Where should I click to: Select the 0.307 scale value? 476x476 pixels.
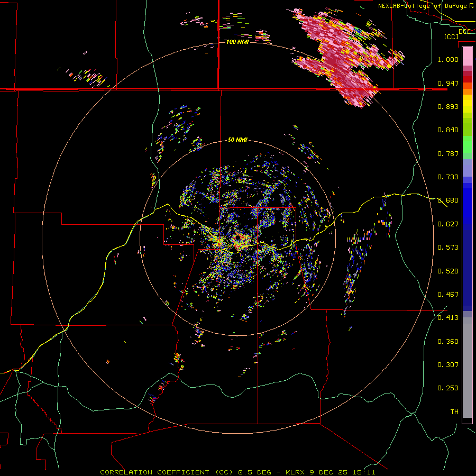(448, 365)
